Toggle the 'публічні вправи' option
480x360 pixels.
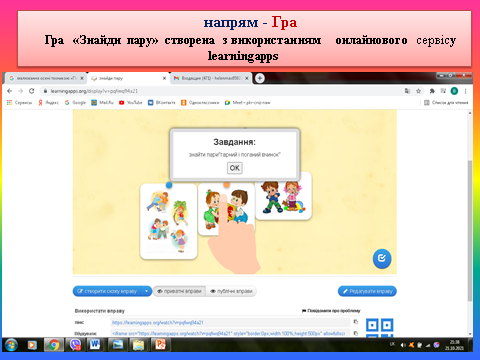click(231, 291)
